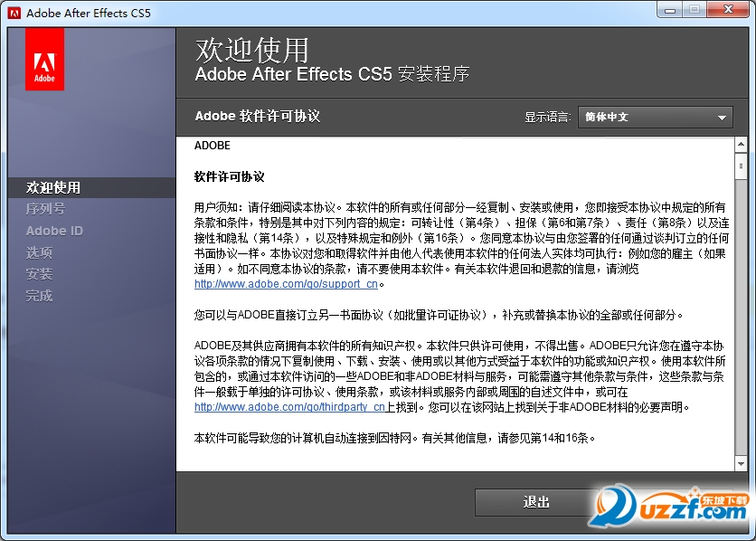Close the After Effects CS5 installer window
Screen dimensions: 756x541
(x=729, y=10)
